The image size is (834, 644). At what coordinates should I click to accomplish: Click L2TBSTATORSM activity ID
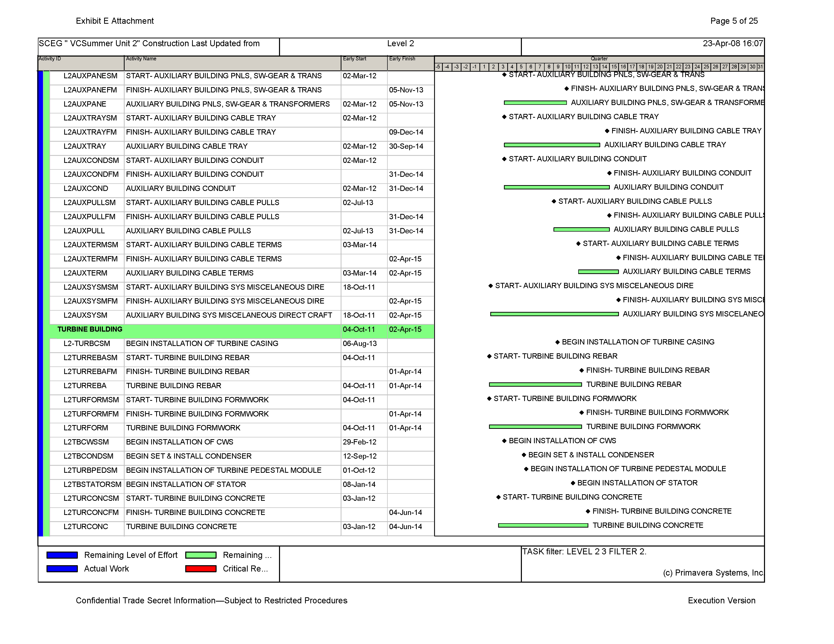tap(92, 485)
